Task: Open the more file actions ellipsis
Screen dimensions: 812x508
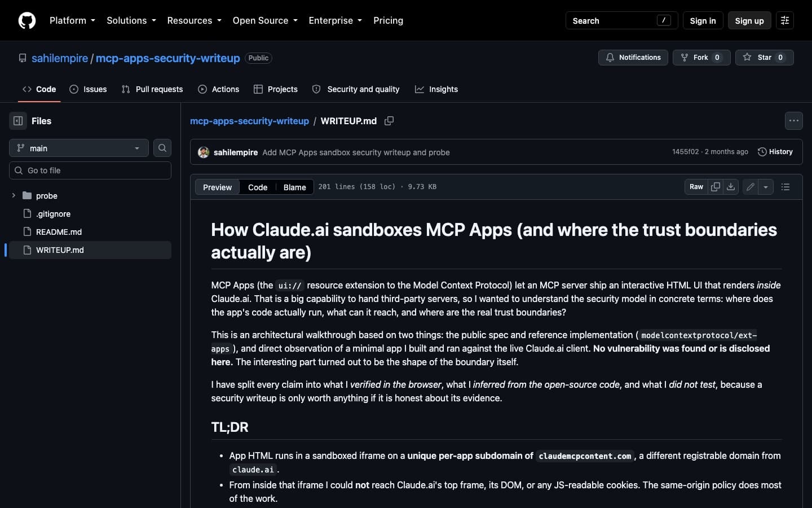Action: [x=794, y=121]
